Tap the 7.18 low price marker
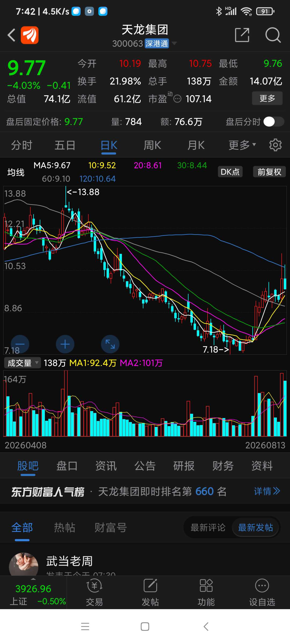 coord(216,349)
